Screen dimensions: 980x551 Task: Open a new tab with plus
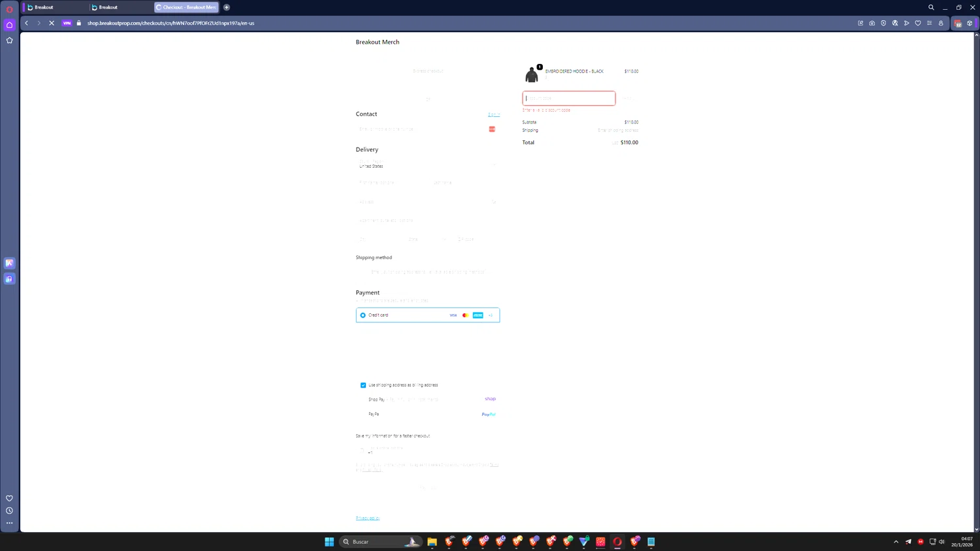coord(227,7)
